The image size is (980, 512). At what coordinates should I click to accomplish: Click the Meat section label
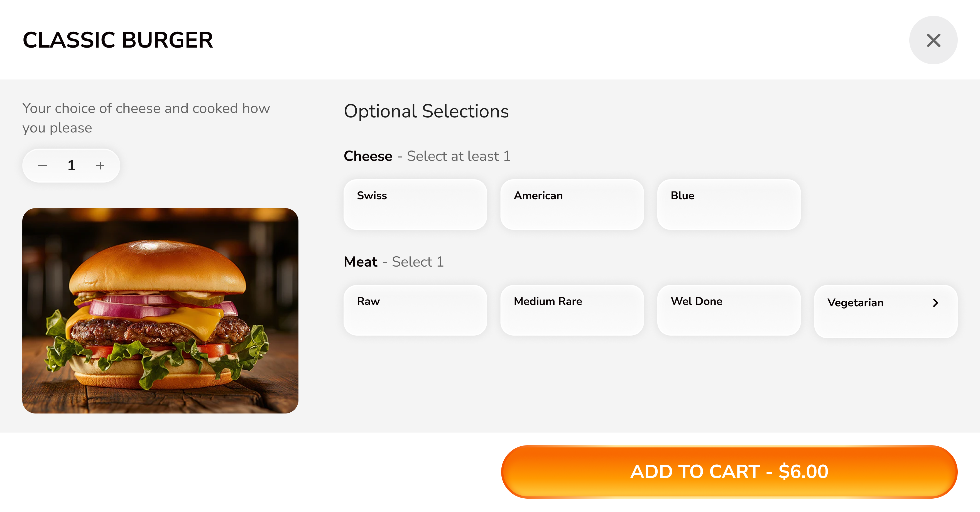360,262
